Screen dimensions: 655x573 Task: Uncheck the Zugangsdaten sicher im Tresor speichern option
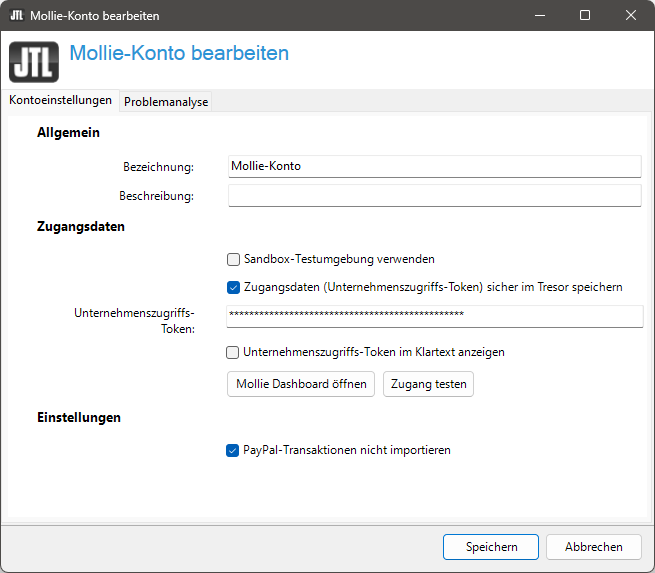click(x=233, y=287)
